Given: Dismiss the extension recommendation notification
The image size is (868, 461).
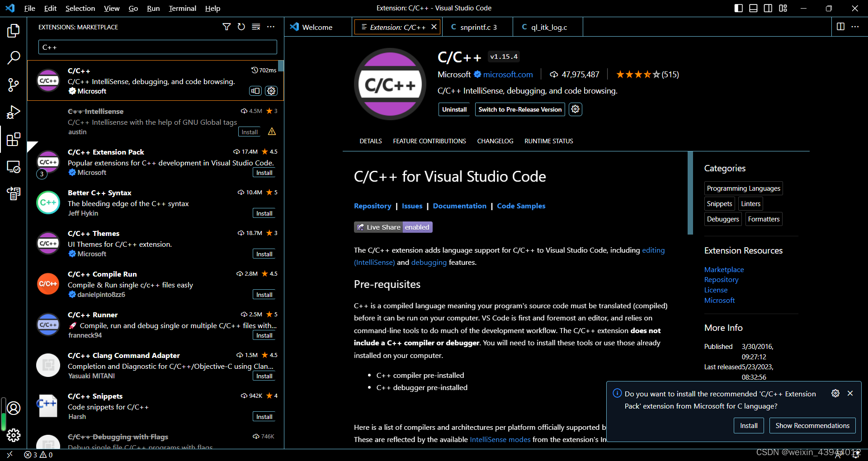Looking at the screenshot, I should (x=850, y=393).
